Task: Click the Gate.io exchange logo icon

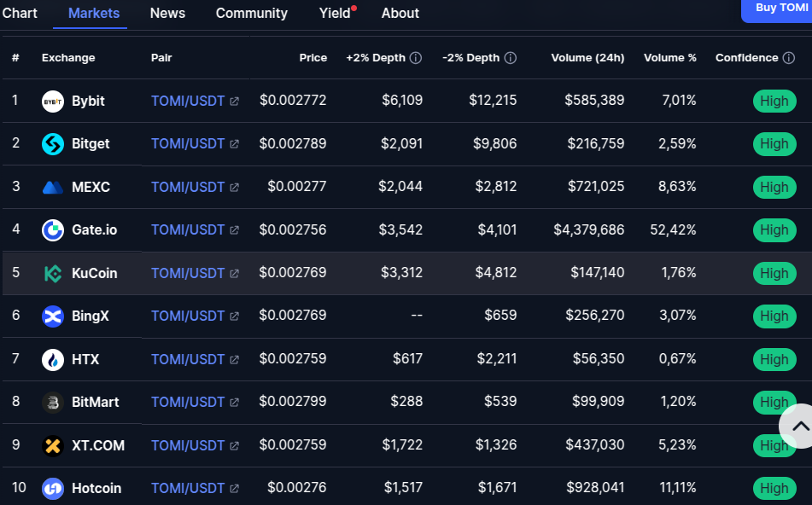Action: [53, 230]
